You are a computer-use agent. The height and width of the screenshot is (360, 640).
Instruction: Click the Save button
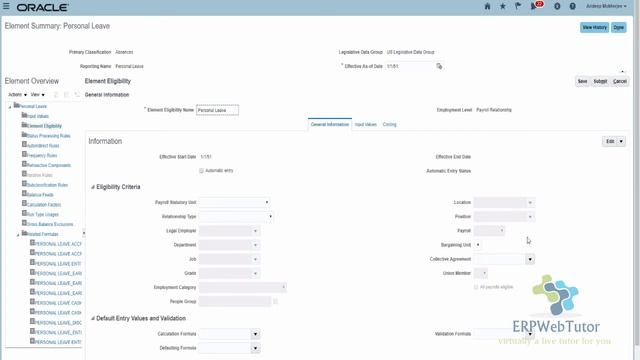[582, 81]
